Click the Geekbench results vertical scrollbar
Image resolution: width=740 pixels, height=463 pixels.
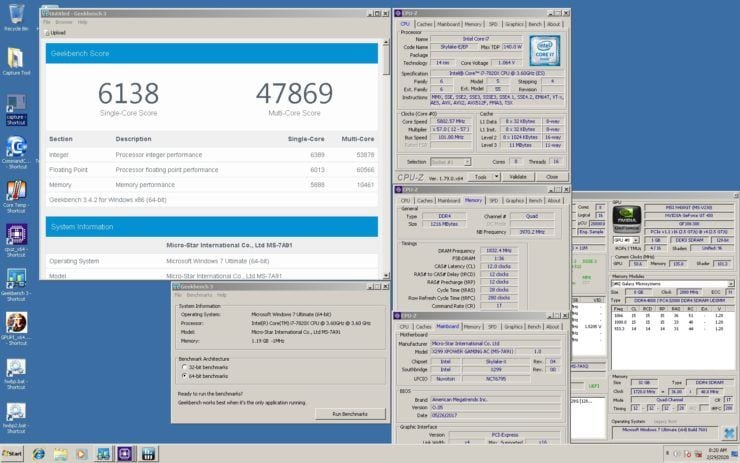[386, 160]
